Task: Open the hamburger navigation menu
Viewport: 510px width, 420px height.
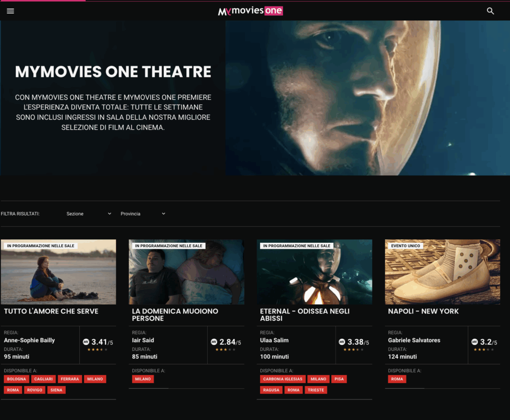Action: coord(10,11)
